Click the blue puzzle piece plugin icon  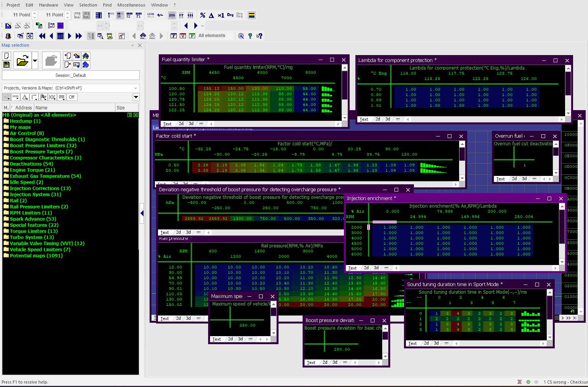(86, 65)
